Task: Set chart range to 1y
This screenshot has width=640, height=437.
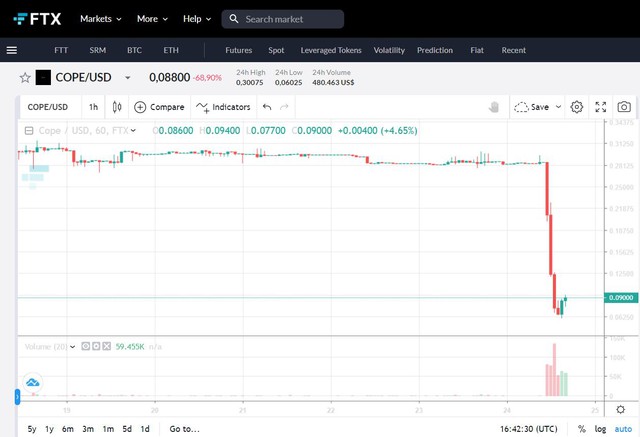Action: click(49, 429)
